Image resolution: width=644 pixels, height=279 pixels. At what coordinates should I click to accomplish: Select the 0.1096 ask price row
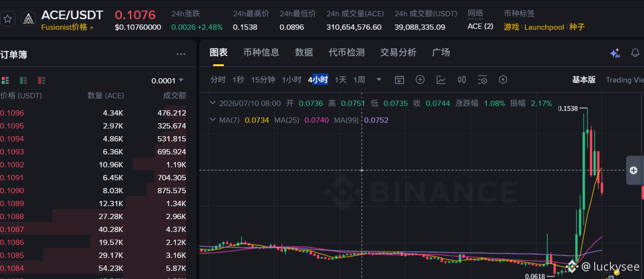[93, 113]
